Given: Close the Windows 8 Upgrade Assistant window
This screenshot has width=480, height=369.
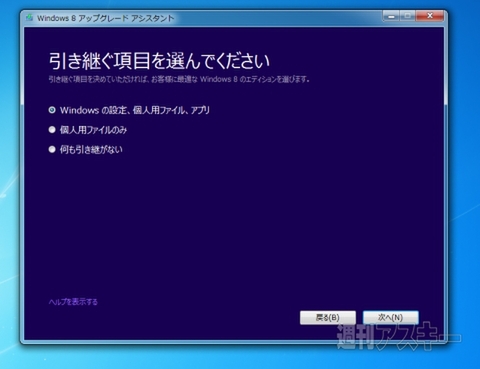Looking at the screenshot, I should (x=430, y=16).
